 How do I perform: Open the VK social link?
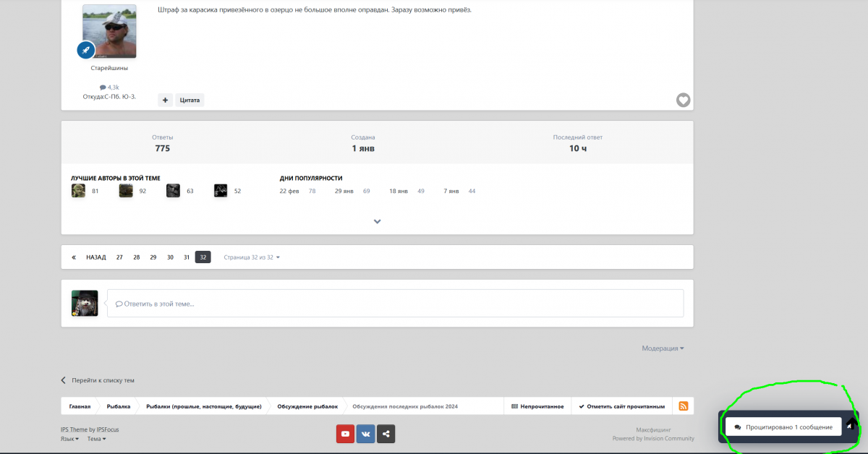[365, 434]
